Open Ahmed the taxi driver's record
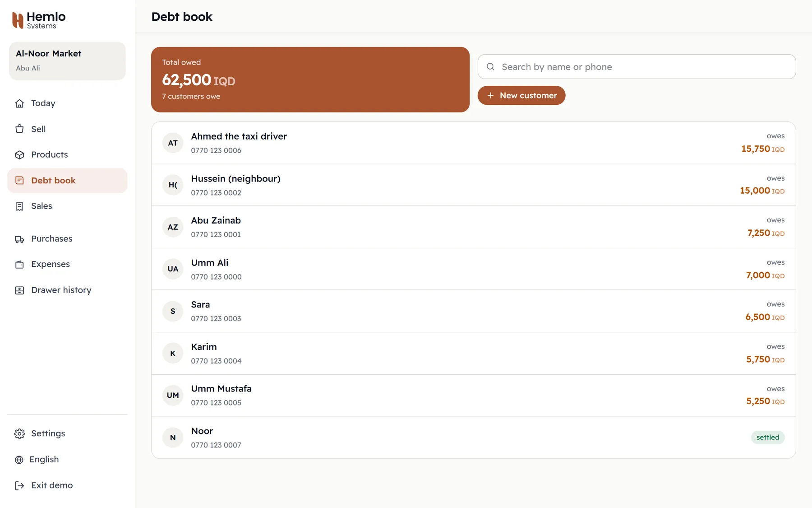The height and width of the screenshot is (508, 812). (473, 143)
